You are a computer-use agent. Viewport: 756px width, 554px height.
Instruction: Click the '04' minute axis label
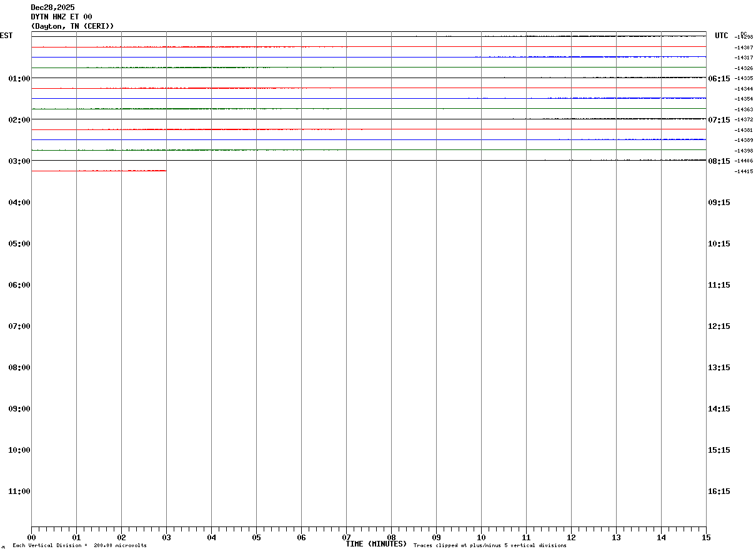tap(211, 537)
